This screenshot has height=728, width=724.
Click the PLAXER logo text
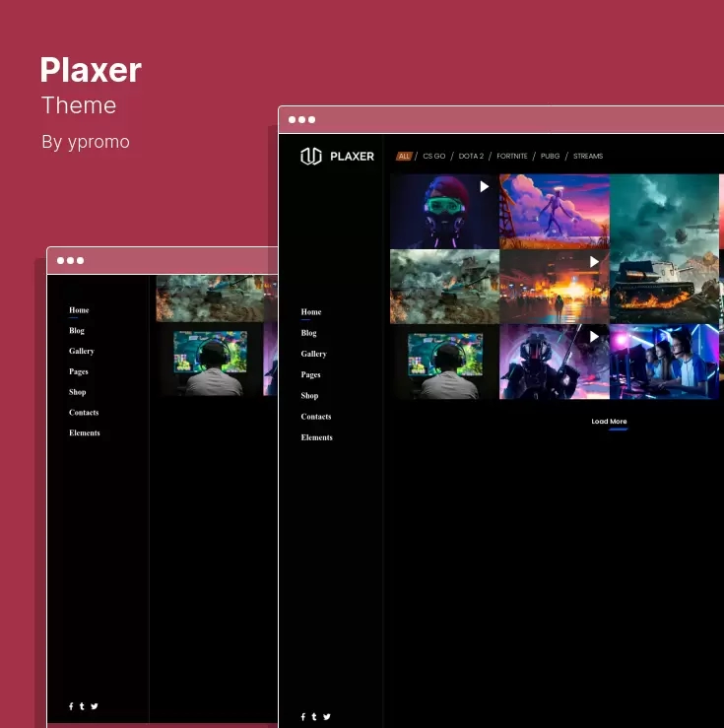pyautogui.click(x=352, y=157)
